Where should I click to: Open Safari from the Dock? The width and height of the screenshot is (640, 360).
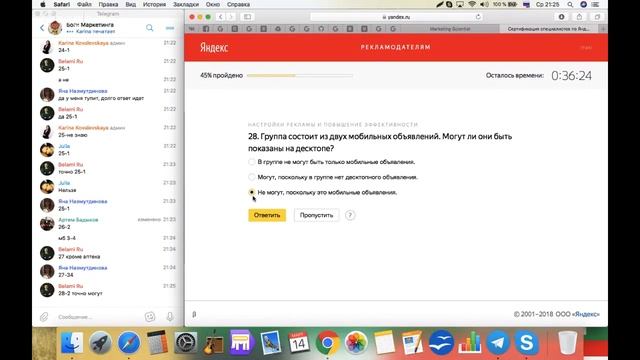tap(129, 343)
